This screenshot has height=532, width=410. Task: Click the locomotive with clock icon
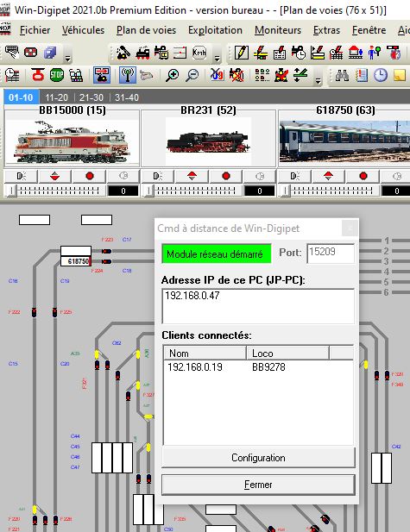pyautogui.click(x=299, y=53)
